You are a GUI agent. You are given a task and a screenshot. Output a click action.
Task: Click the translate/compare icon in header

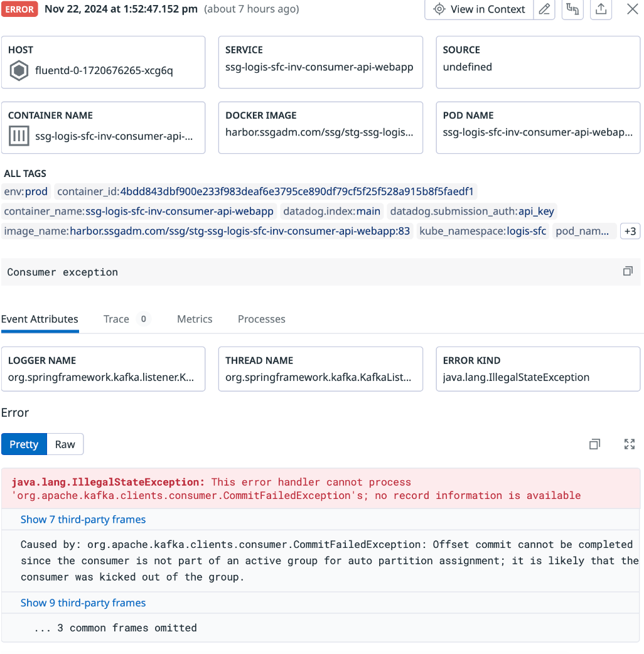click(x=572, y=9)
